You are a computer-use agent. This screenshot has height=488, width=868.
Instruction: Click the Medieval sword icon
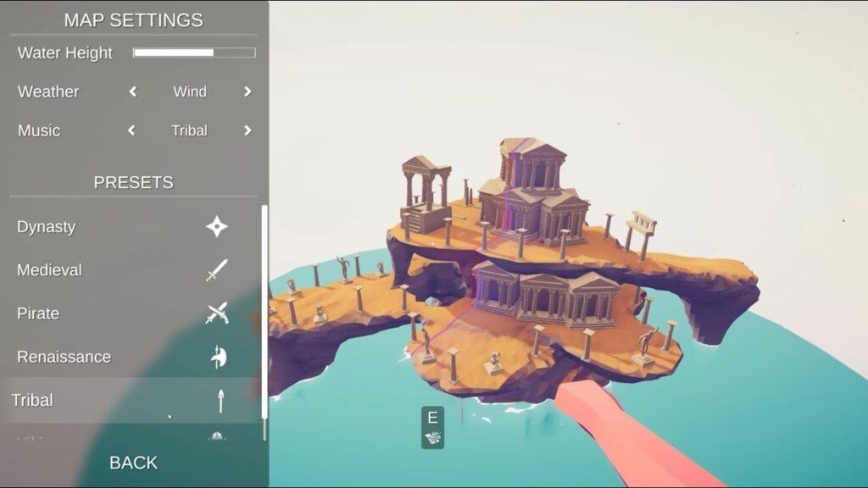click(x=217, y=270)
